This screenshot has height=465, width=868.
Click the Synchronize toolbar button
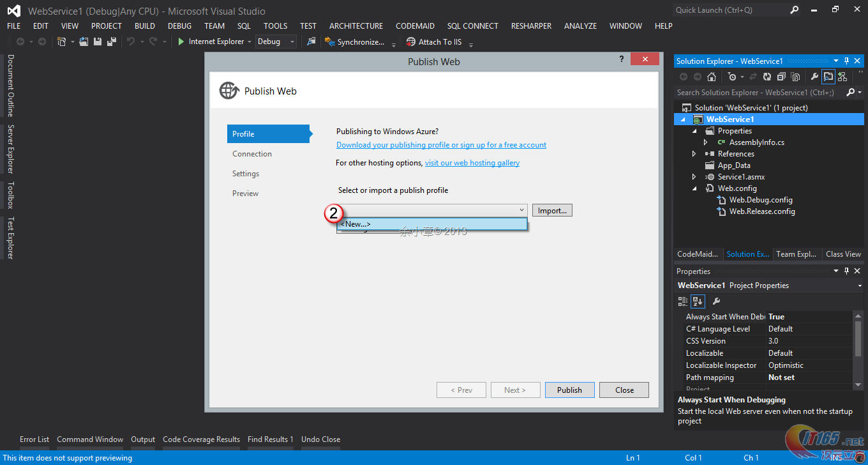(x=355, y=42)
